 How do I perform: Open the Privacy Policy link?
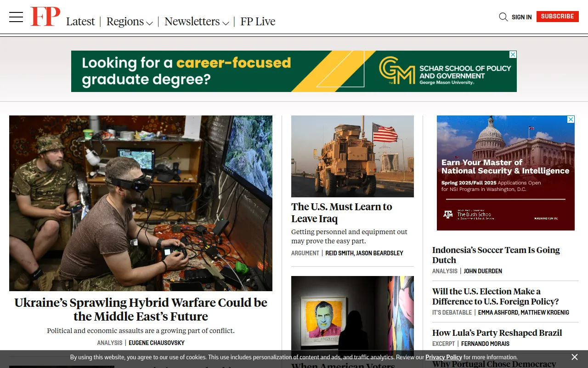pos(444,357)
